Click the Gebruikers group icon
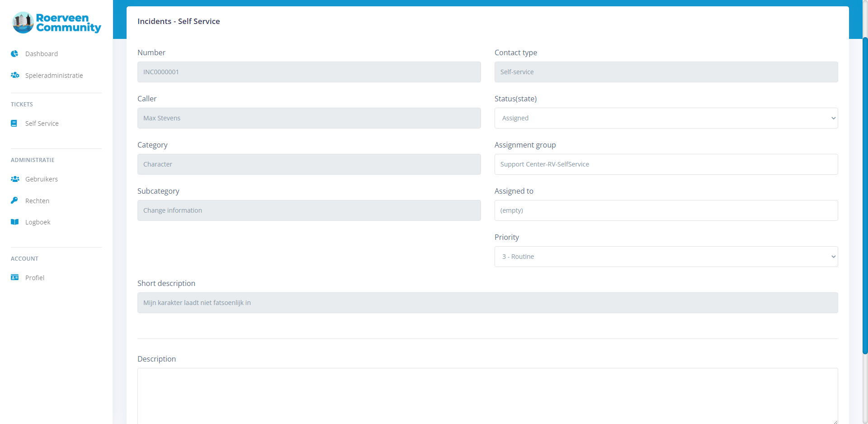 point(15,179)
